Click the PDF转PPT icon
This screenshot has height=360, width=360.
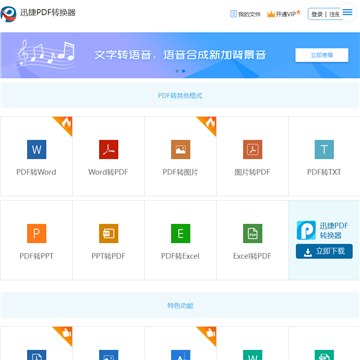(37, 233)
